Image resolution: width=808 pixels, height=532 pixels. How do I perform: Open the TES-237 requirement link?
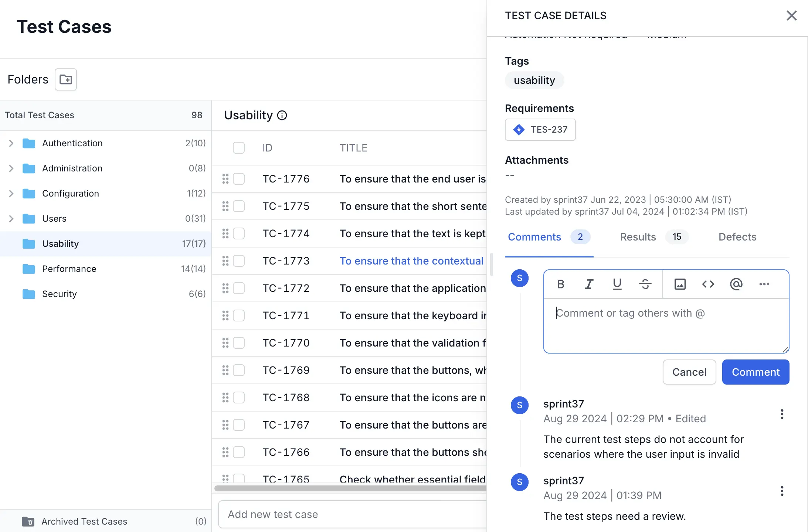[x=540, y=130]
